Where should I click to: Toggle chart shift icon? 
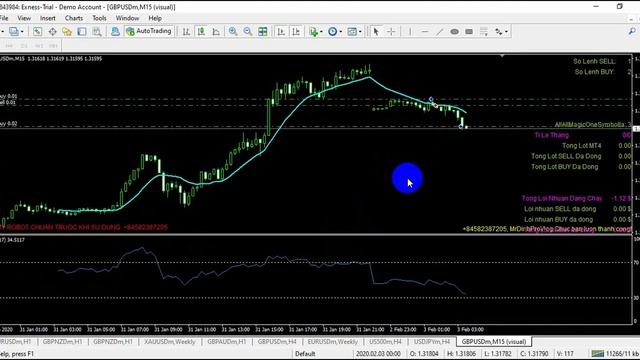click(x=296, y=31)
